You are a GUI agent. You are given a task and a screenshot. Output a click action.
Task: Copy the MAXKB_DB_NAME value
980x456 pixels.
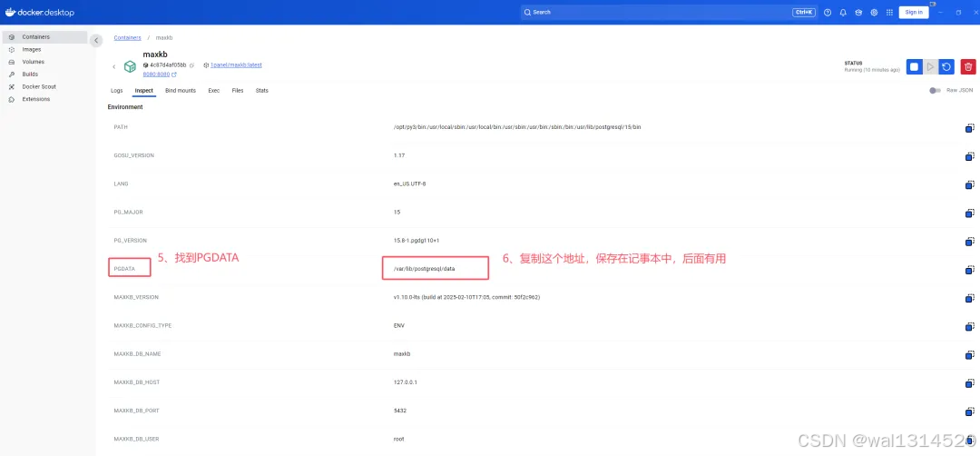tap(969, 354)
